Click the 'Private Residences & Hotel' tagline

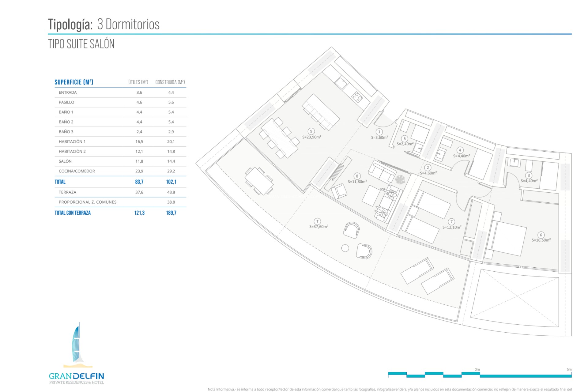77,382
